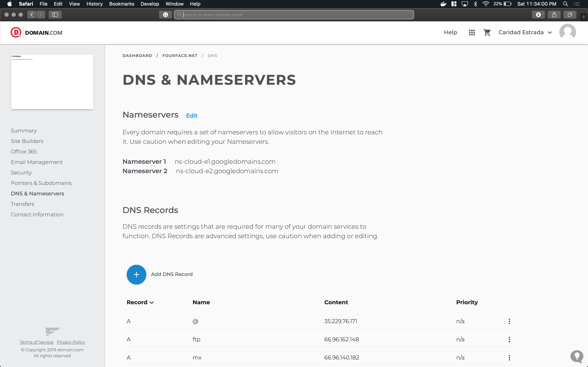The height and width of the screenshot is (367, 588).
Task: Select Pointers & Subdomains in sidebar
Action: tap(41, 183)
